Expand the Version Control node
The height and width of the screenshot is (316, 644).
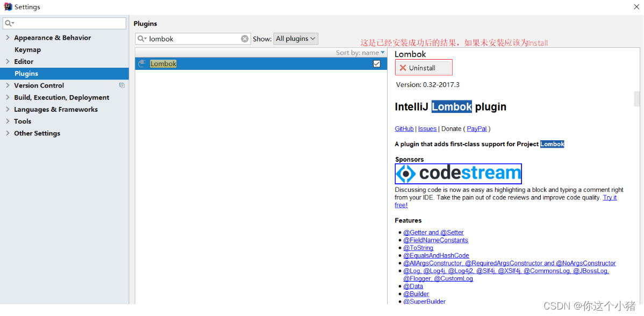coord(8,85)
